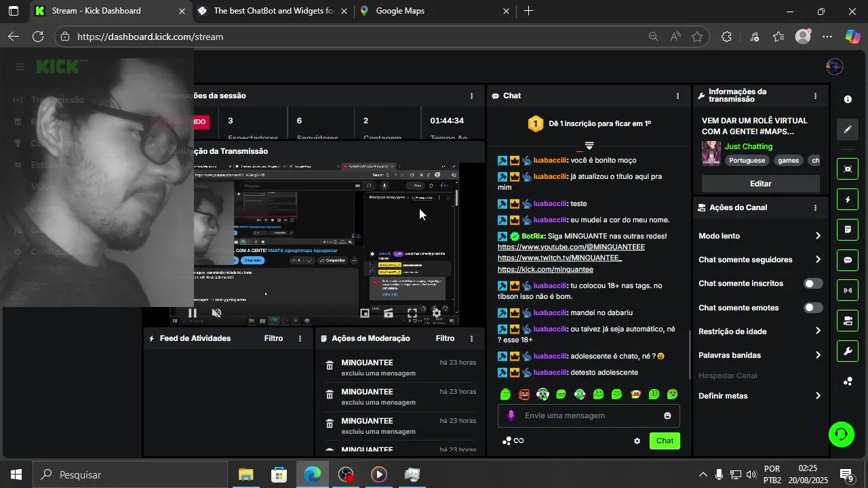This screenshot has height=488, width=868.
Task: Click the chat scrollbar
Action: pyautogui.click(x=690, y=354)
